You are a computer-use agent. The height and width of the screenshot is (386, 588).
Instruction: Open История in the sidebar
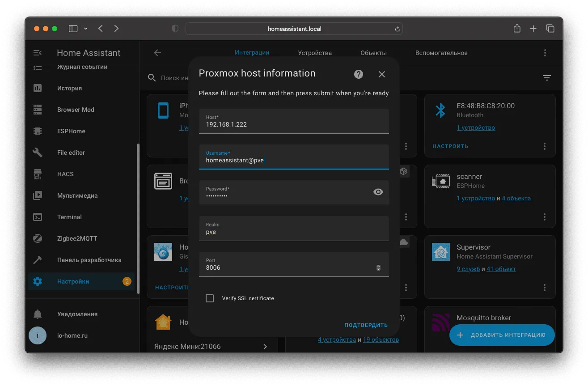(x=80, y=88)
